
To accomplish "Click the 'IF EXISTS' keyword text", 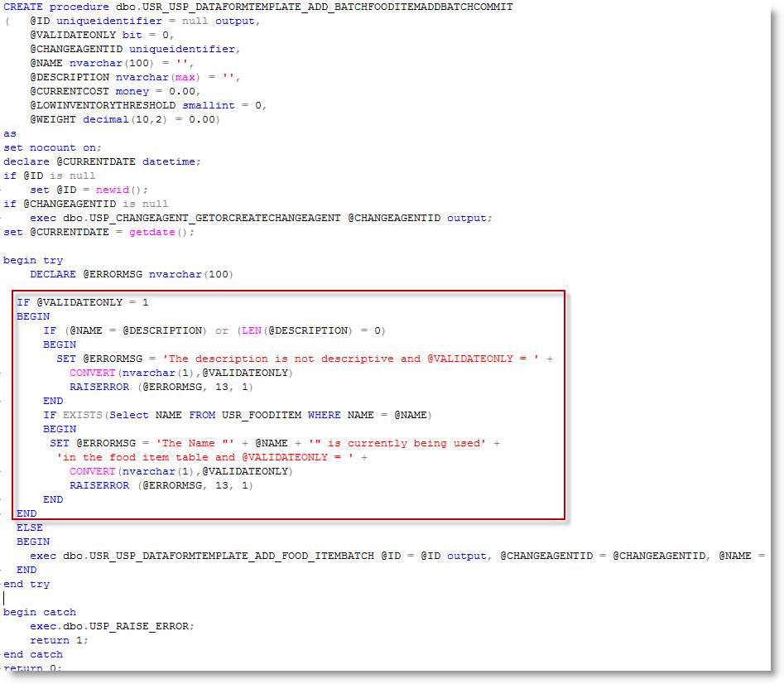I will 73,415.
